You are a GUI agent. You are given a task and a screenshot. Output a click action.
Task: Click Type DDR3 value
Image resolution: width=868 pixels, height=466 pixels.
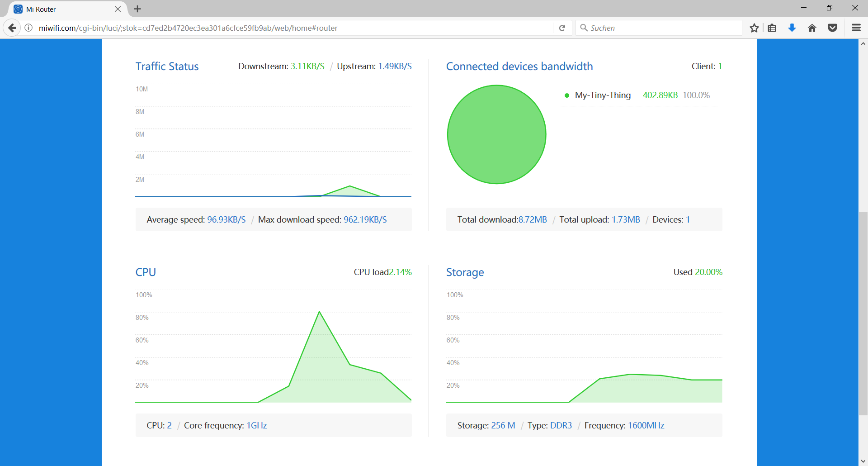[x=561, y=426]
